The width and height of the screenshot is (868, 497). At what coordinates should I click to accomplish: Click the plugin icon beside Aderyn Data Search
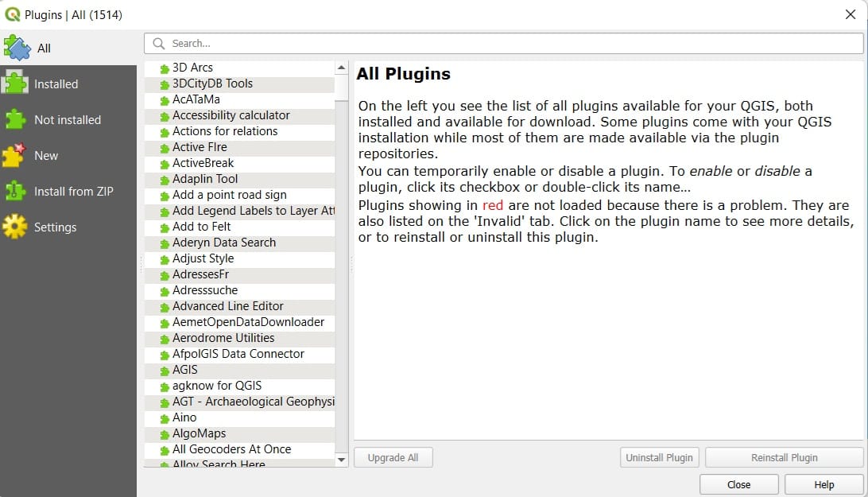pyautogui.click(x=165, y=244)
